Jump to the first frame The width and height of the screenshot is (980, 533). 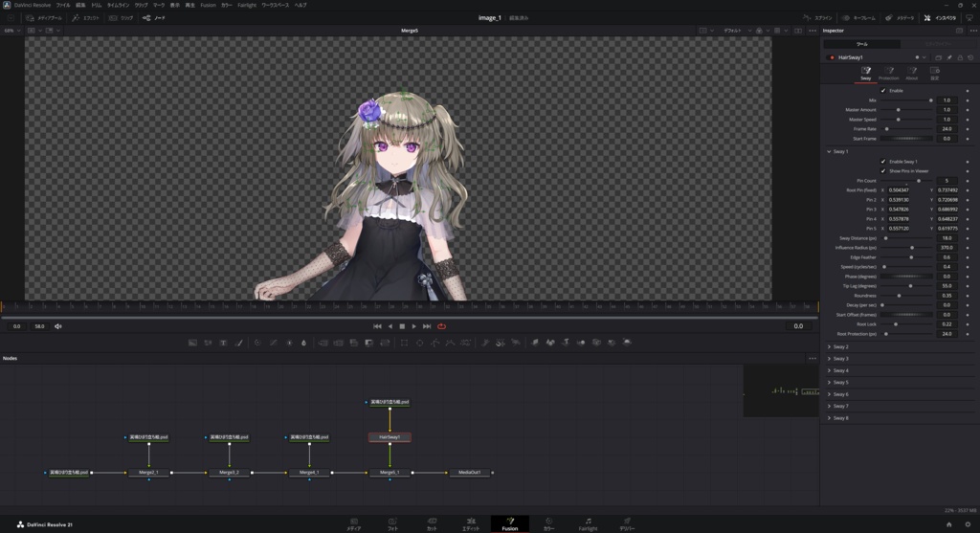tap(377, 326)
